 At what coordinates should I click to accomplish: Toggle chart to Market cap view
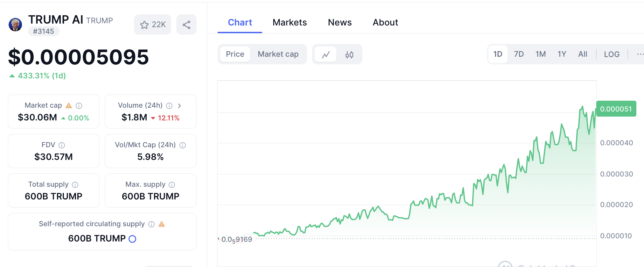[x=278, y=54]
